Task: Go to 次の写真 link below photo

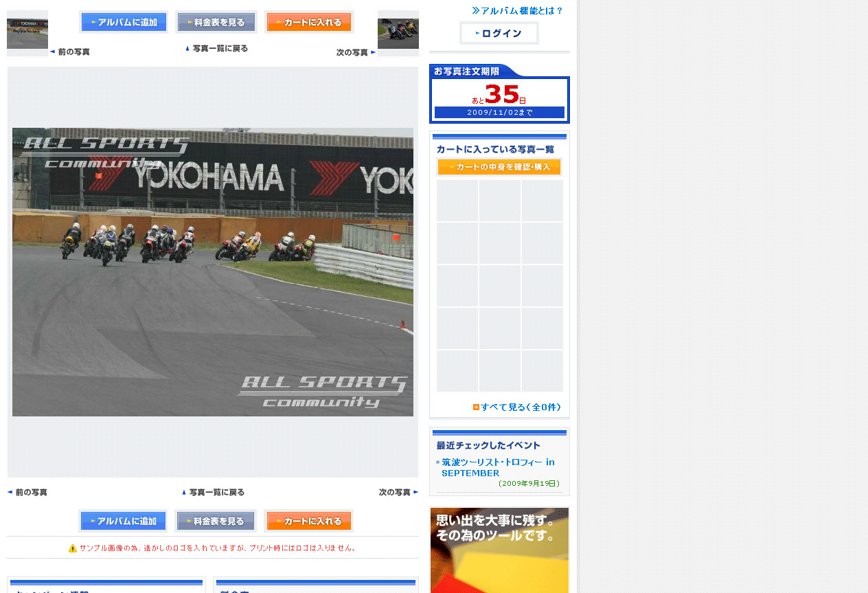Action: tap(398, 492)
